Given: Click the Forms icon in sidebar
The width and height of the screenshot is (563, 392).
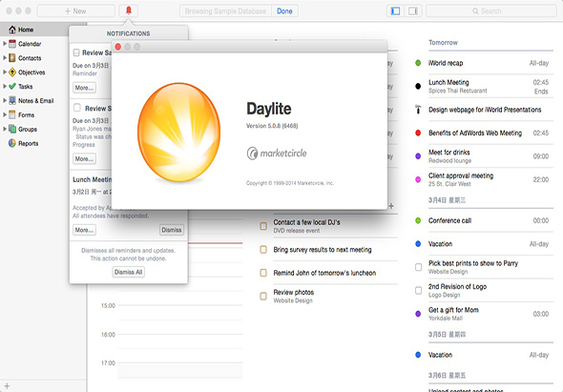Looking at the screenshot, I should coord(12,114).
